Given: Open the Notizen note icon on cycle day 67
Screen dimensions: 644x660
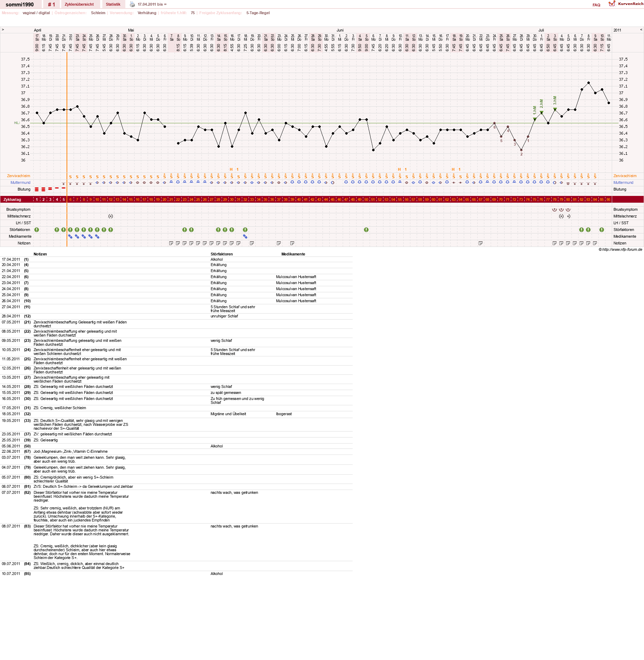Looking at the screenshot, I should tap(481, 243).
